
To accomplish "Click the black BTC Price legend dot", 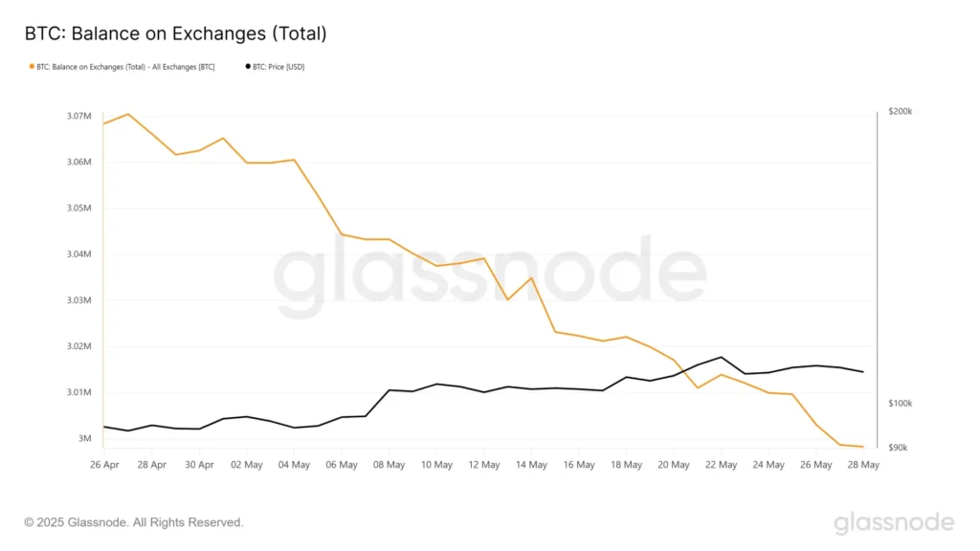I will click(x=249, y=67).
